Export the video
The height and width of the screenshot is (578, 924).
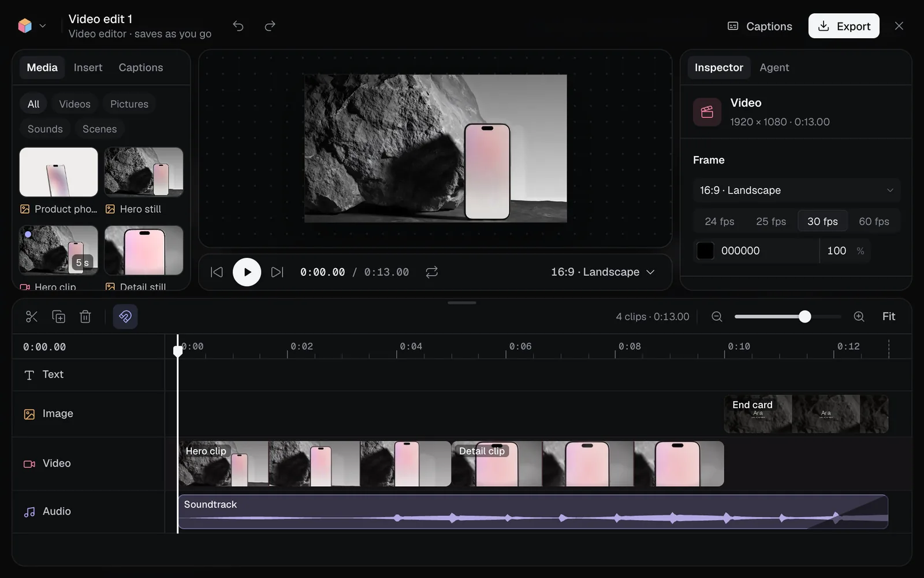844,26
